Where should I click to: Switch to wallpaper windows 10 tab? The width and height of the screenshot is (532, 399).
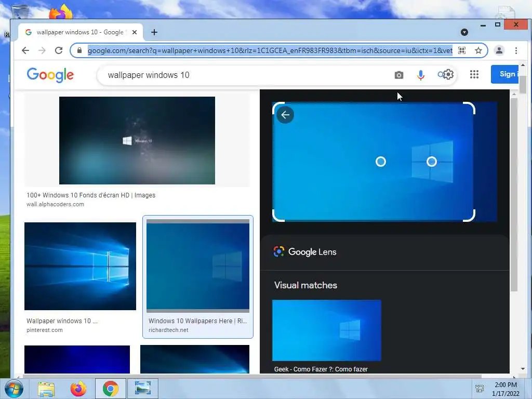[x=80, y=32]
